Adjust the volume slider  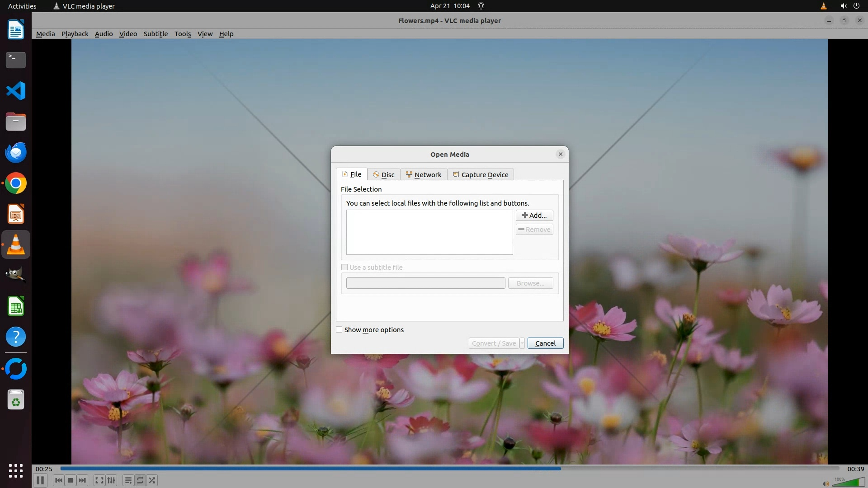[849, 483]
